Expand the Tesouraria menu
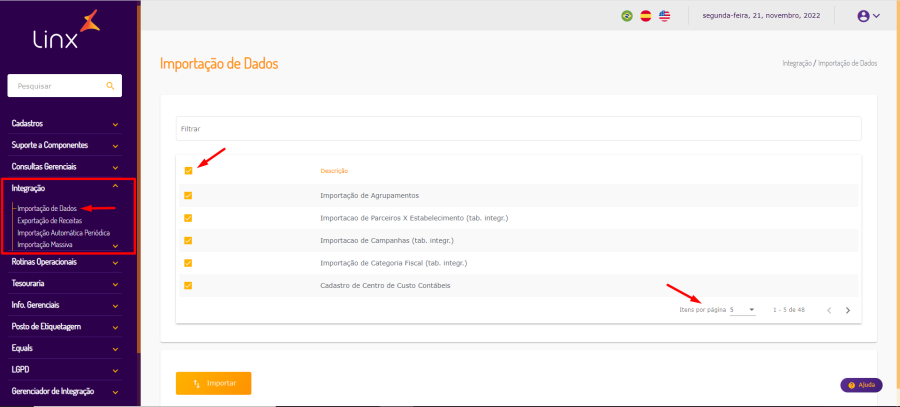 point(65,284)
